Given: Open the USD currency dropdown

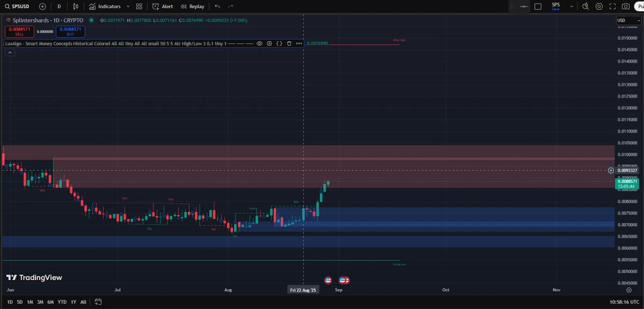Looking at the screenshot, I should click(628, 20).
